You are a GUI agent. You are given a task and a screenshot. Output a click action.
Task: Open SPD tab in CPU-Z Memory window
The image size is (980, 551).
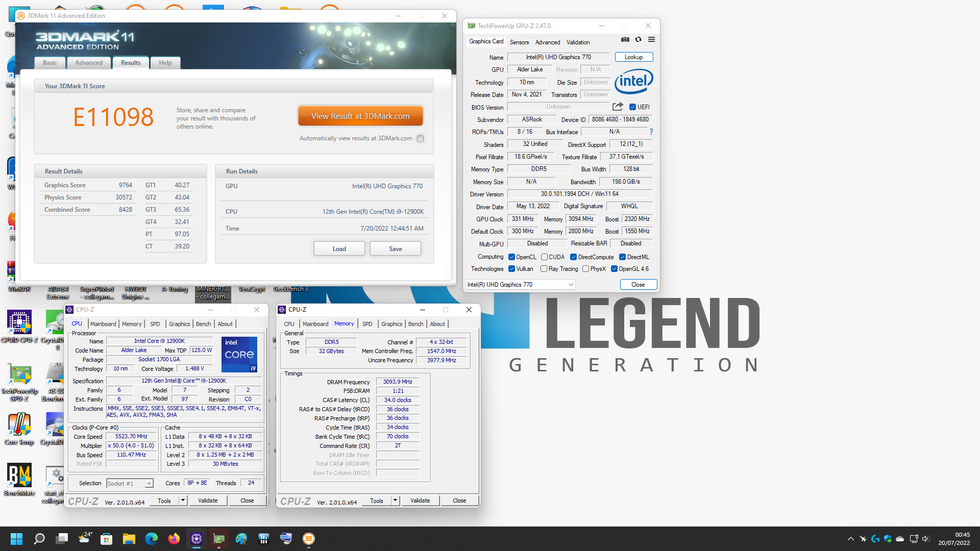(x=367, y=324)
